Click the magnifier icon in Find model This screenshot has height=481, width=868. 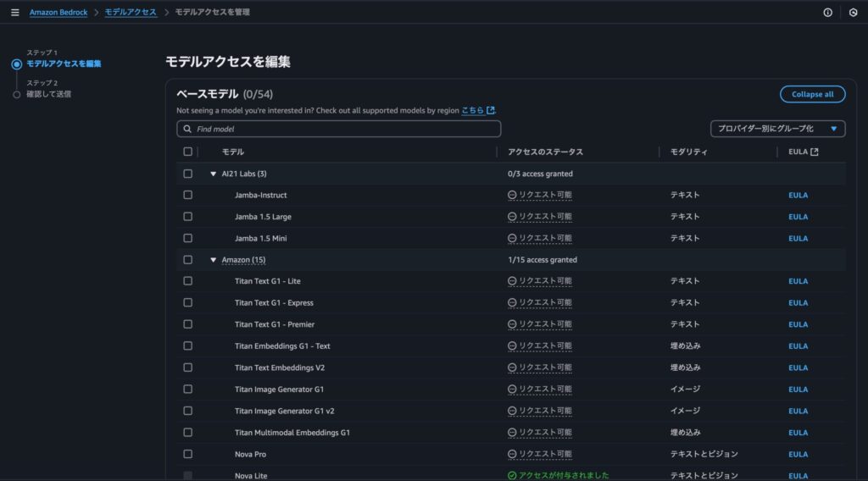coord(187,129)
